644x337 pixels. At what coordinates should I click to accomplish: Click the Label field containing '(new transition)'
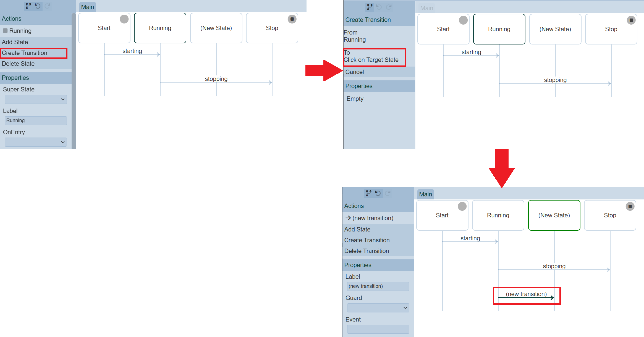coord(378,286)
